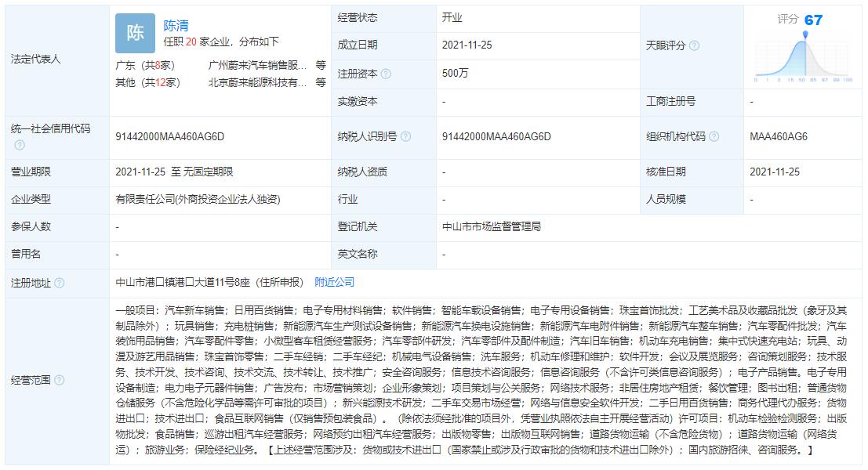This screenshot has height=470, width=868.
Task: Click the help icon next to 注册资本
Action: pos(386,74)
